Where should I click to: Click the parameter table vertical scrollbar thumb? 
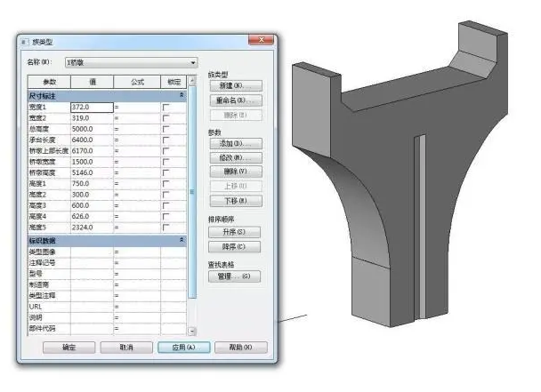pyautogui.click(x=192, y=192)
